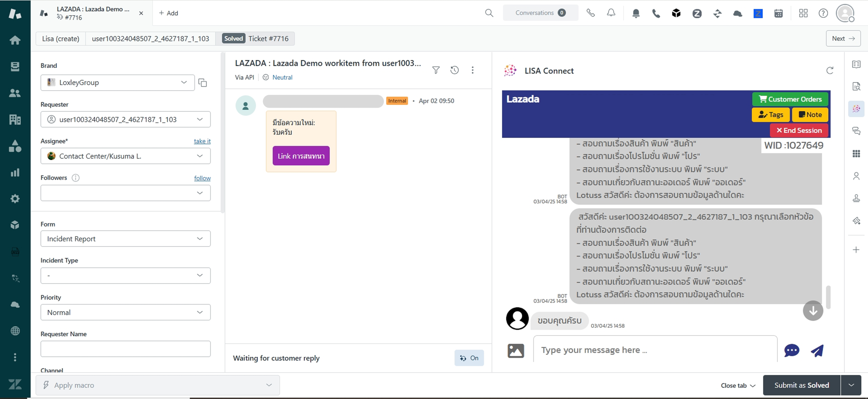Viewport: 868px width, 399px height.
Task: Expand the Submit as Solved options arrow
Action: tap(851, 385)
